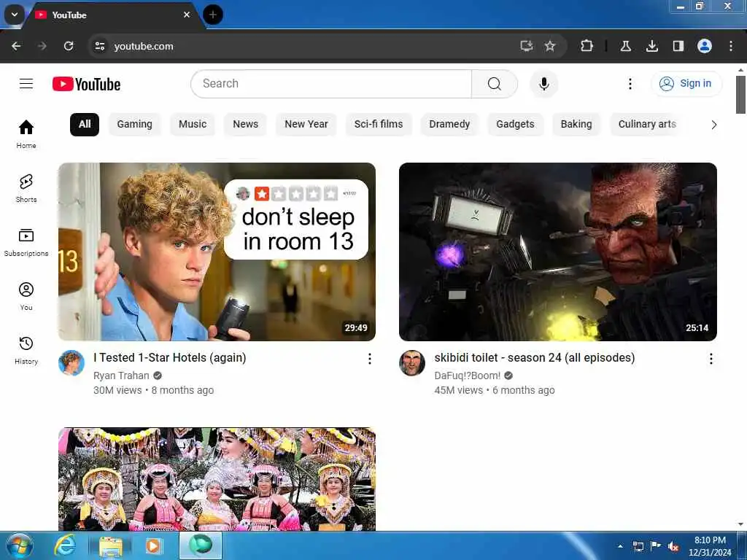Open Windows Media Player from taskbar

pyautogui.click(x=153, y=545)
